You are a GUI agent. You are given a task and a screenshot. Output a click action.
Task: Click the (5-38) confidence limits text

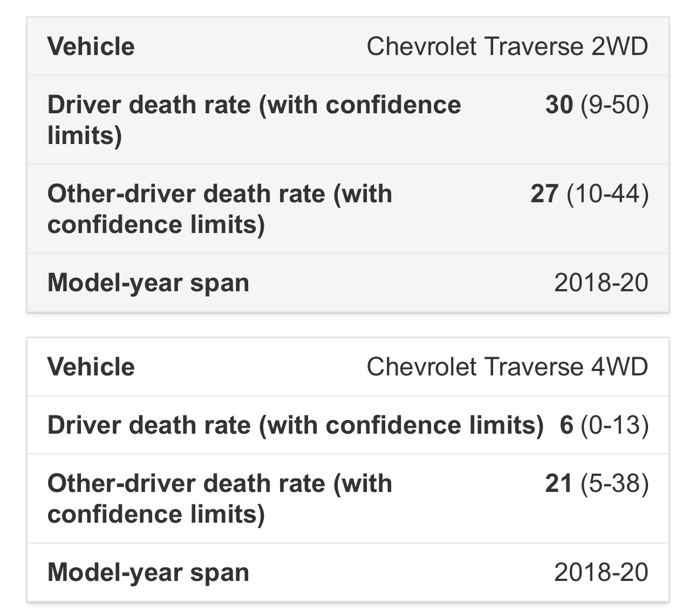coord(615,483)
